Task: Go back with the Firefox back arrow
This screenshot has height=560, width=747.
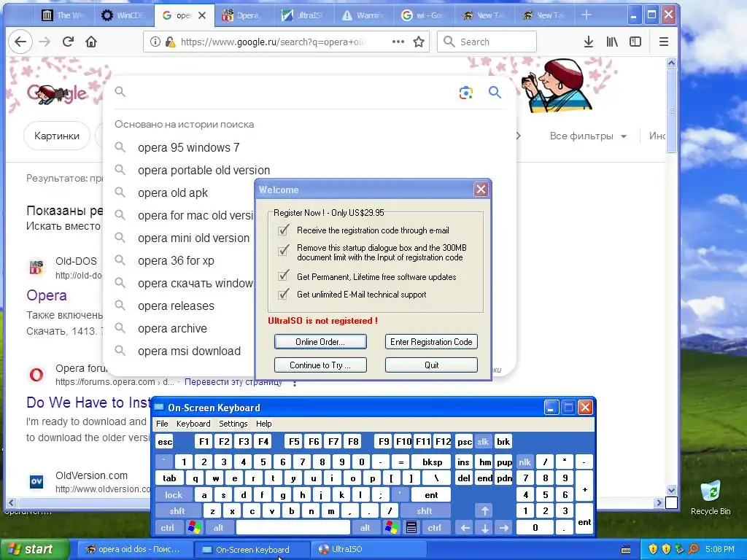Action: point(20,42)
